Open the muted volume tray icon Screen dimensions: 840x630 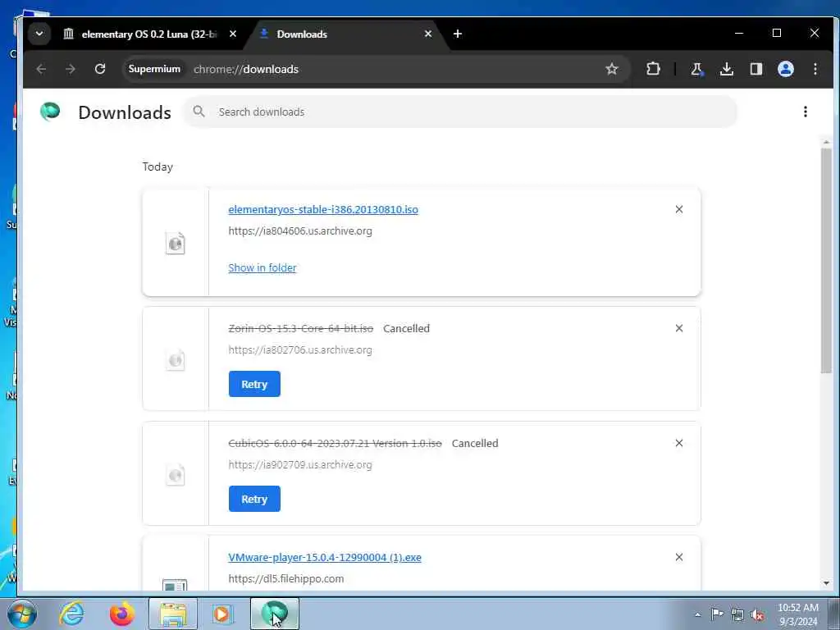tap(757, 614)
